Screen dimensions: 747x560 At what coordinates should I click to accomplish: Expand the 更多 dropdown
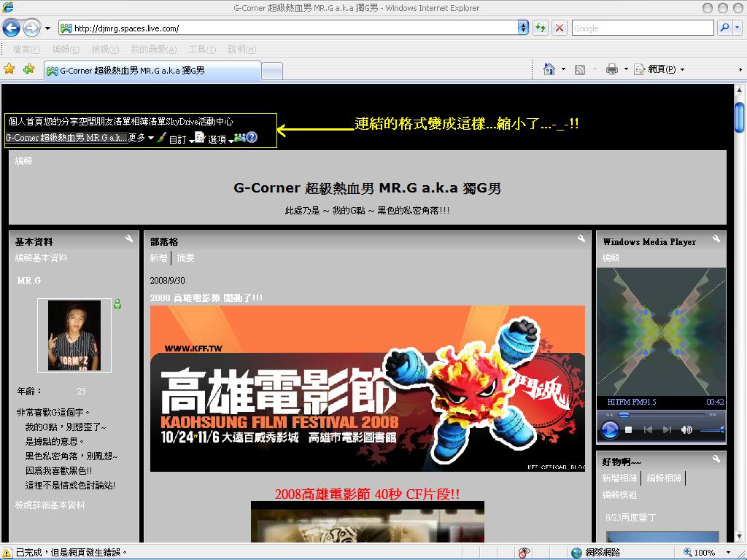[141, 138]
